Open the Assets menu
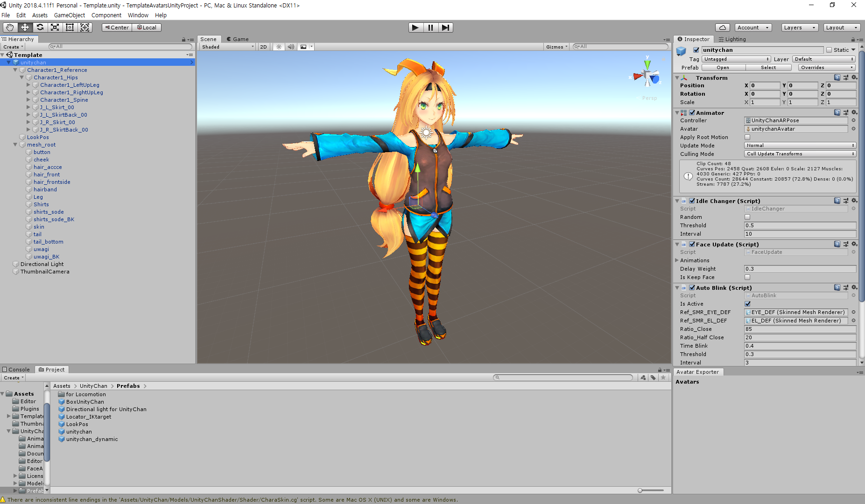The image size is (865, 504). tap(40, 15)
